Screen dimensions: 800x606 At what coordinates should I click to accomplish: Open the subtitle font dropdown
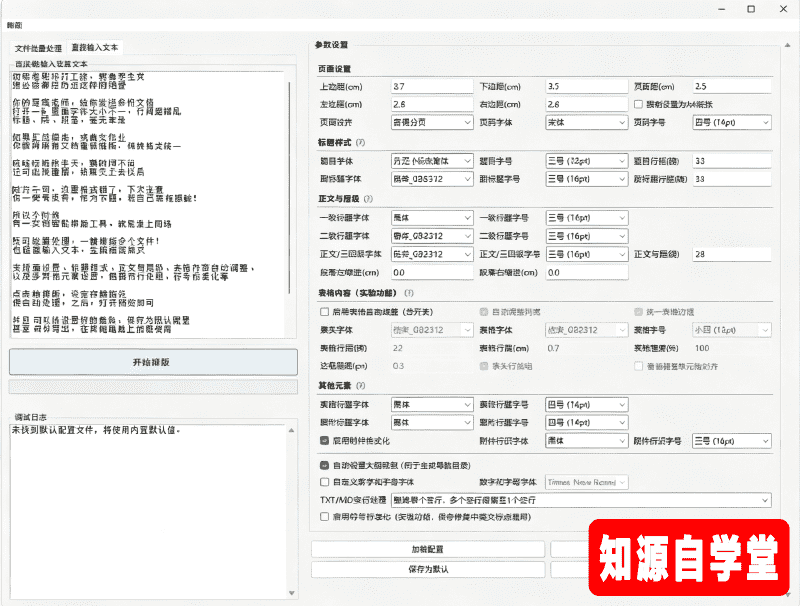pos(432,179)
